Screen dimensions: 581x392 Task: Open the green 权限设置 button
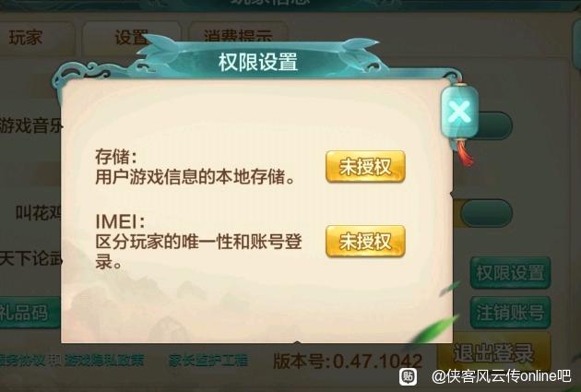tap(510, 273)
